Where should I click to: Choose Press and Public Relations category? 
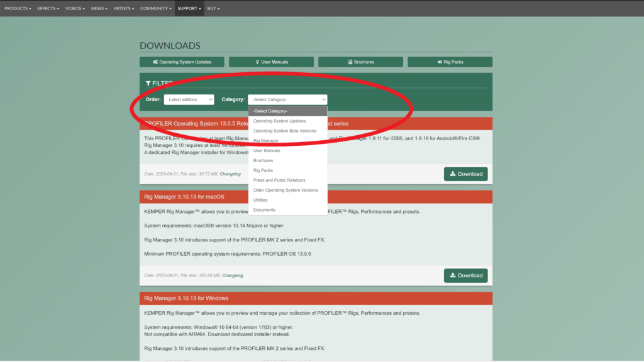279,180
